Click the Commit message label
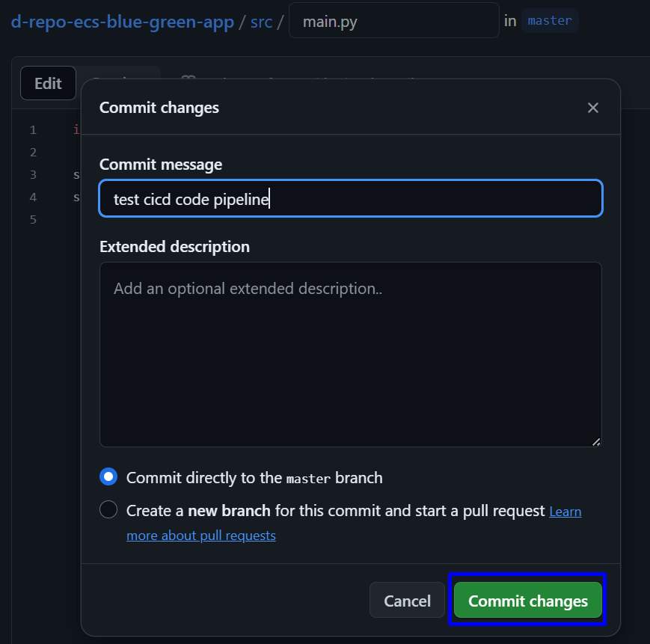 161,165
